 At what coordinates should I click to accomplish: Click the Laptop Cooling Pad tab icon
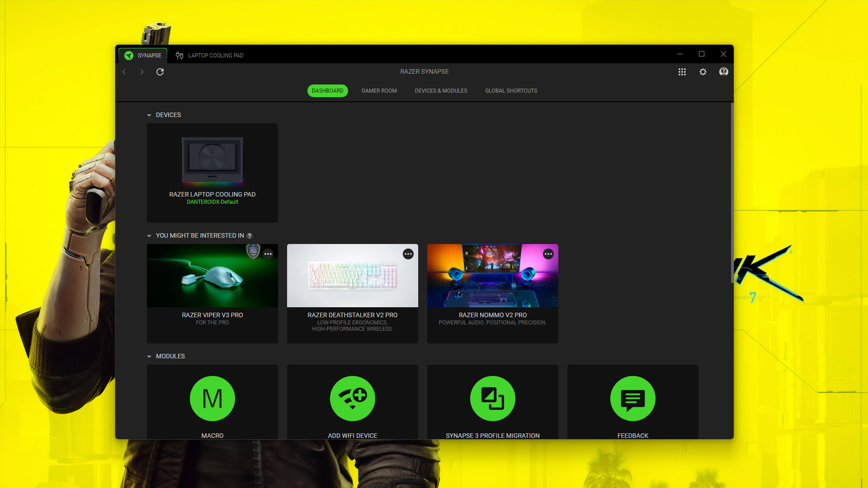click(179, 56)
